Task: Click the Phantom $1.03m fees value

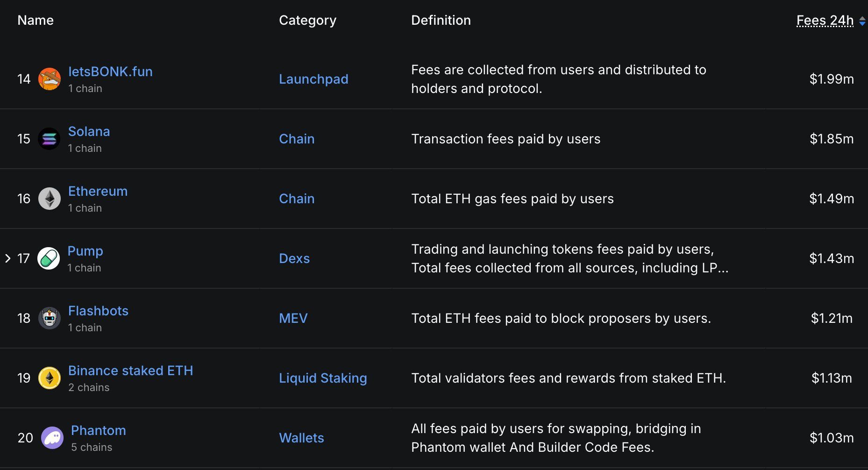Action: (831, 438)
